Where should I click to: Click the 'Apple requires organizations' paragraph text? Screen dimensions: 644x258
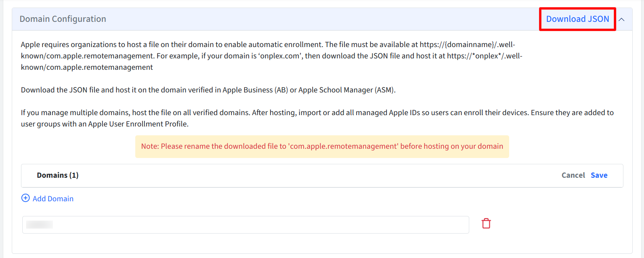click(x=272, y=55)
